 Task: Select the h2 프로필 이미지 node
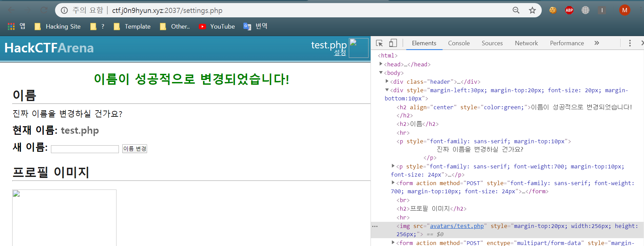coord(431,209)
